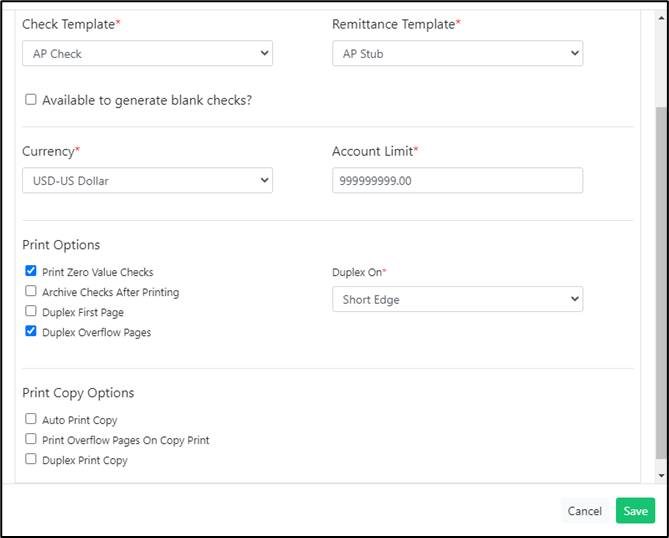Click the Account Limit input field
The width and height of the screenshot is (669, 538).
click(x=457, y=180)
